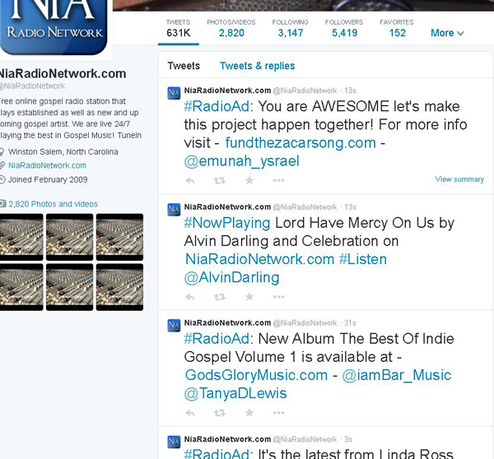Image resolution: width=494 pixels, height=459 pixels.
Task: Open fundthezacarsong.com link
Action: pos(301,143)
